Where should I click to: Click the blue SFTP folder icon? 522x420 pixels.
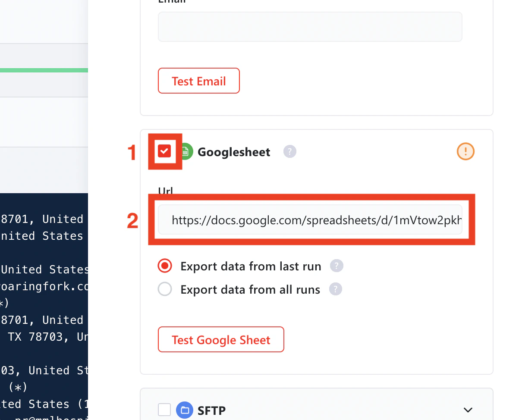coord(185,409)
